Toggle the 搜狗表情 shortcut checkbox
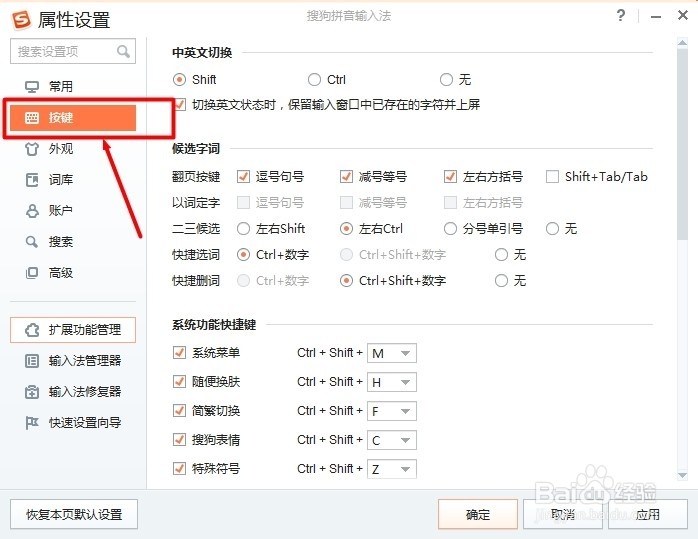Screen dimensions: 698x539 [x=179, y=439]
